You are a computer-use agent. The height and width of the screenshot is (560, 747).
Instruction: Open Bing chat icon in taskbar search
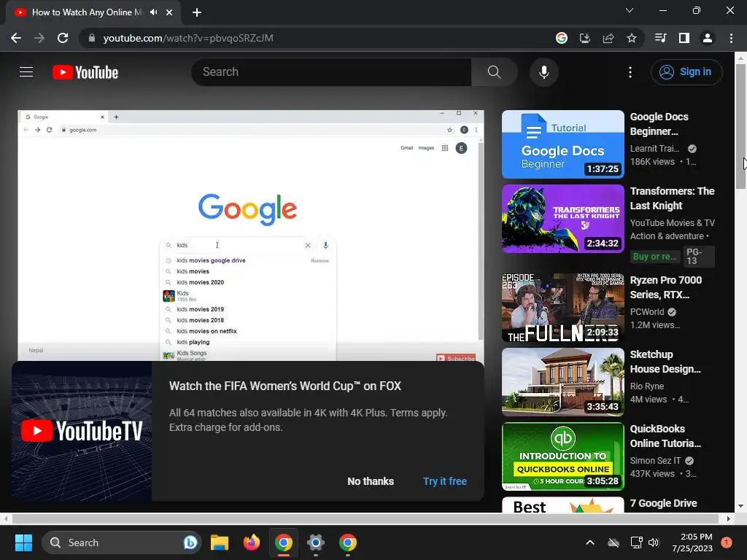190,542
